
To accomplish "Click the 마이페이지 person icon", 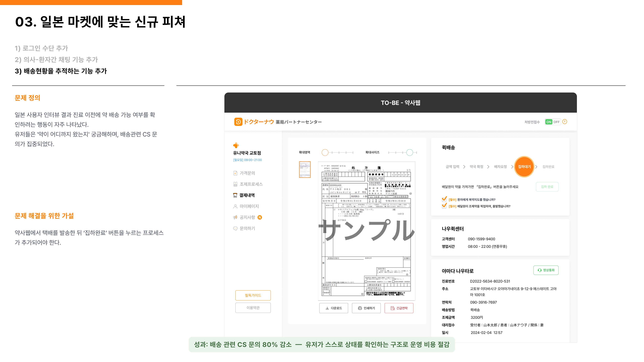I will (235, 206).
